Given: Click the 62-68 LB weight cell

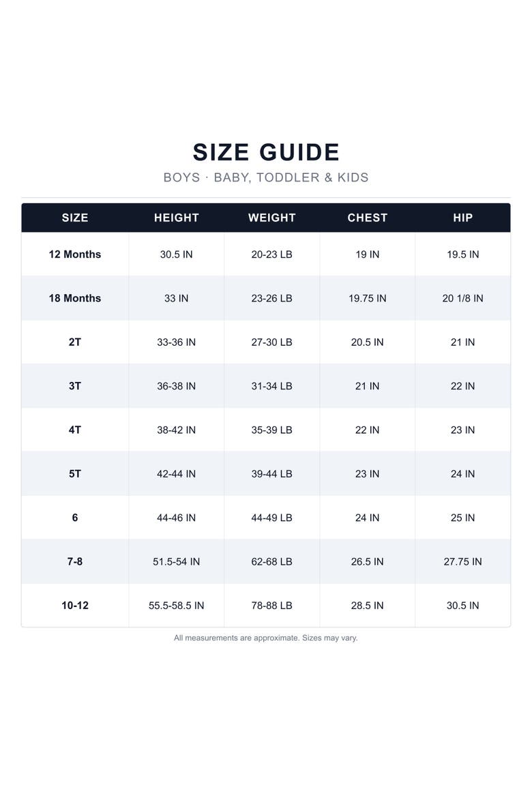Looking at the screenshot, I should [x=272, y=561].
